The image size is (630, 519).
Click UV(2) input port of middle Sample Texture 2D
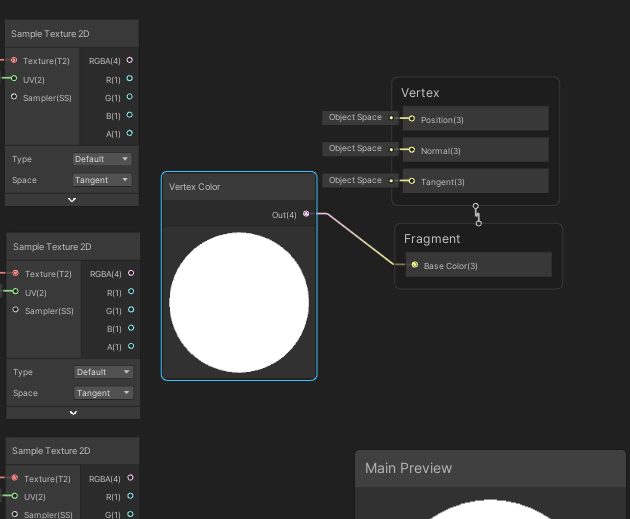pyautogui.click(x=16, y=291)
